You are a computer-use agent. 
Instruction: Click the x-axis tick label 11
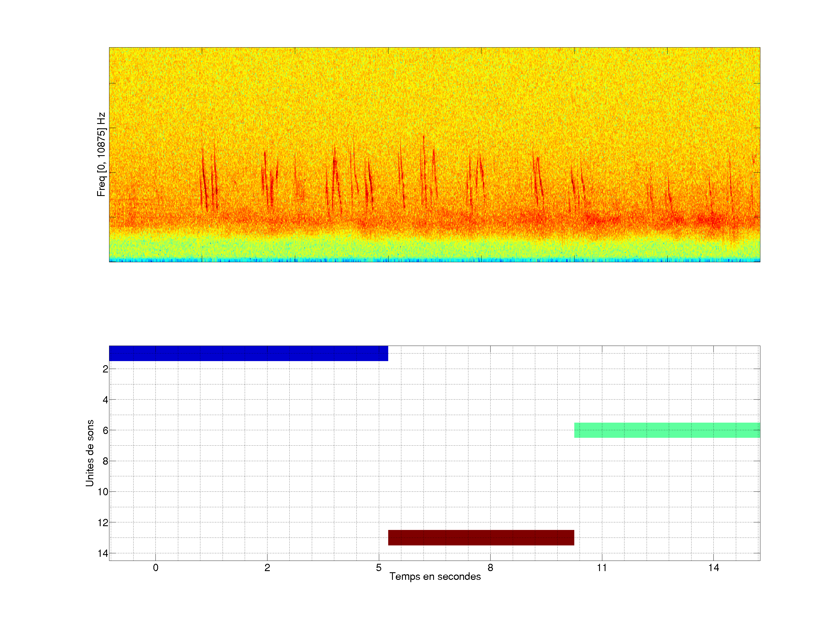tap(602, 568)
